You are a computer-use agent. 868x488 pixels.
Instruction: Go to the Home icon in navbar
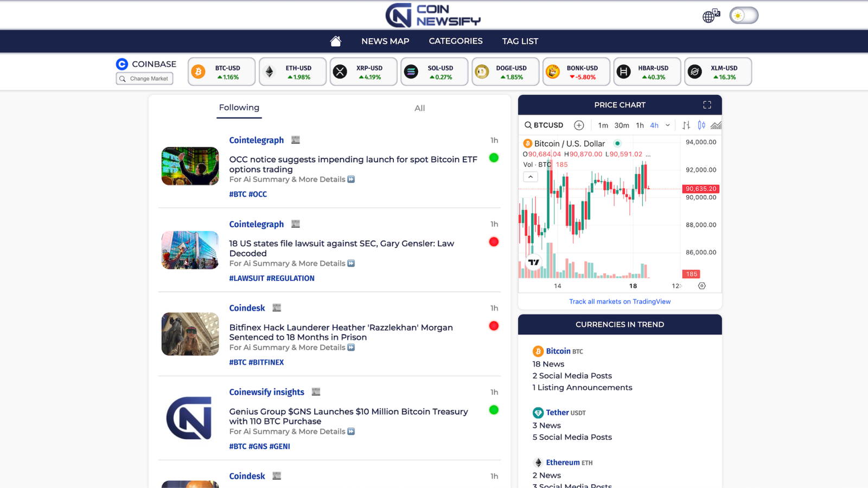(335, 41)
